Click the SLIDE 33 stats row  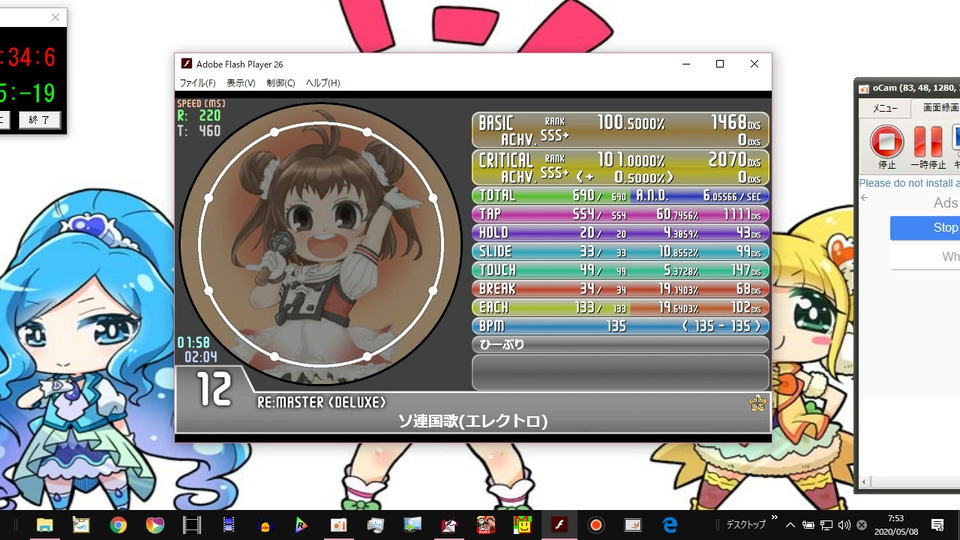pos(620,252)
